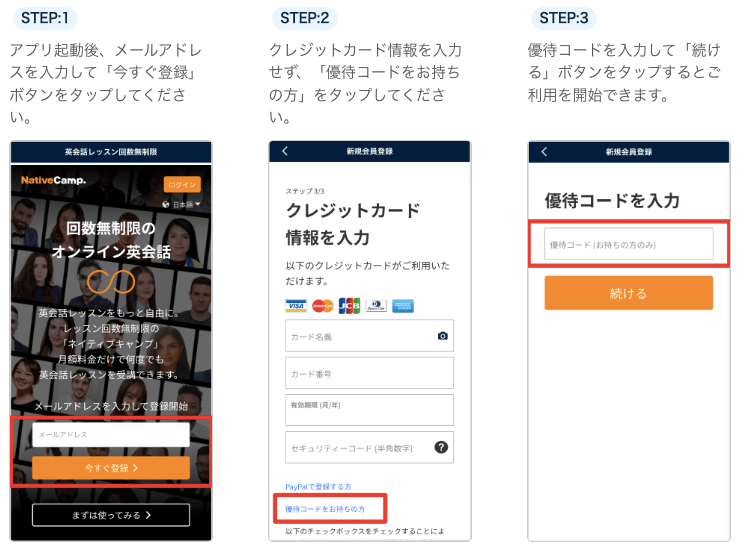
Task: Click the STEP:3 label
Action: pyautogui.click(x=564, y=18)
